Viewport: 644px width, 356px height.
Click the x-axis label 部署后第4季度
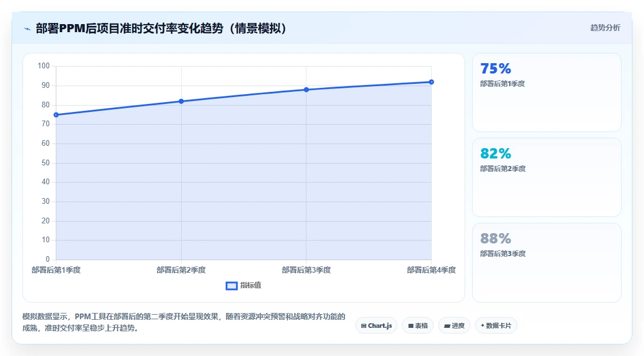[x=431, y=270]
